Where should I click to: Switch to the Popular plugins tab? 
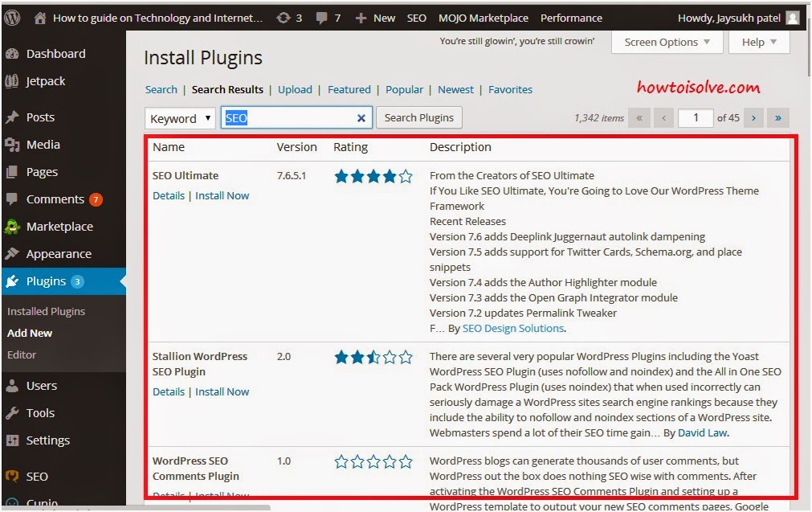click(404, 90)
